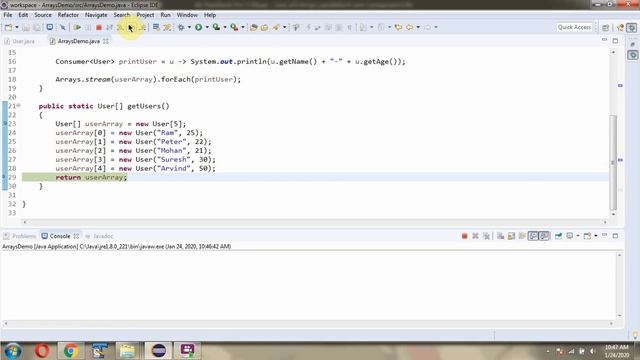Click the Pin Console icon
The image size is (640, 360).
pyautogui.click(x=558, y=236)
